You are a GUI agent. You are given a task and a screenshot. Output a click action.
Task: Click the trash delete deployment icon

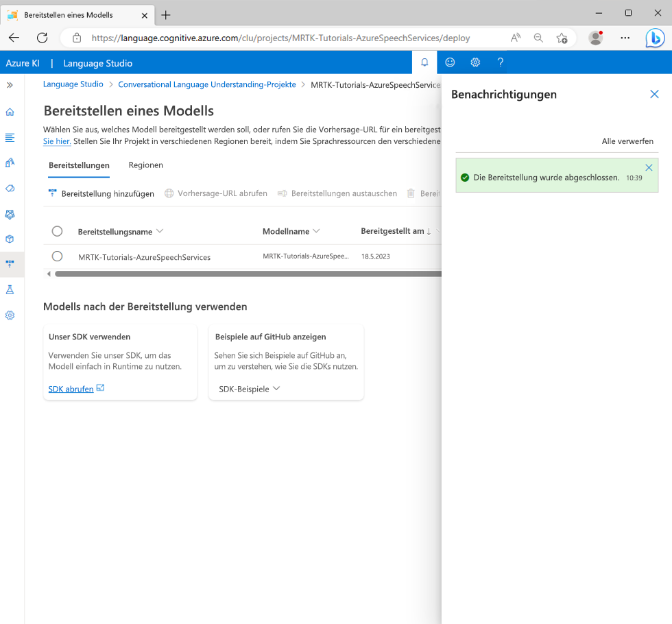coord(411,193)
